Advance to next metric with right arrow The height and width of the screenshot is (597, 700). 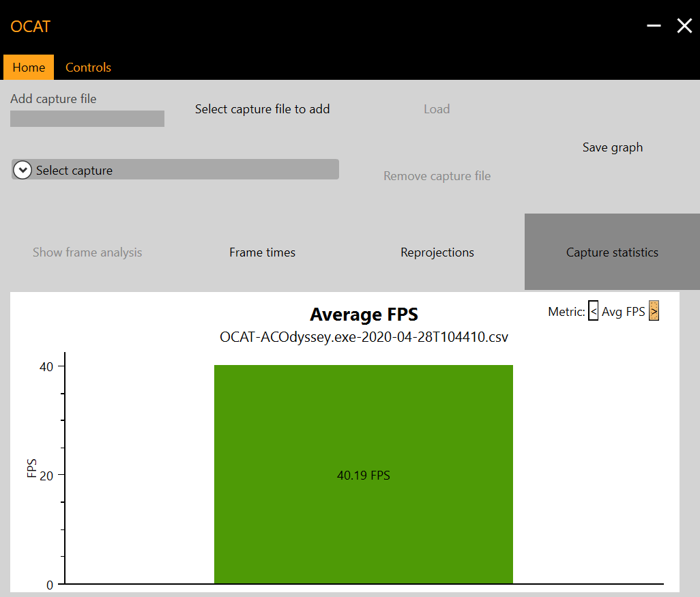click(x=654, y=312)
